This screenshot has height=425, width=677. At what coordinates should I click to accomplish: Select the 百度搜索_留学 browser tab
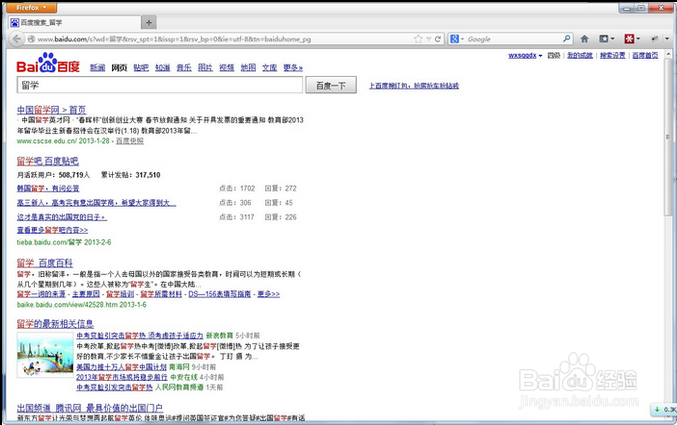(x=74, y=22)
